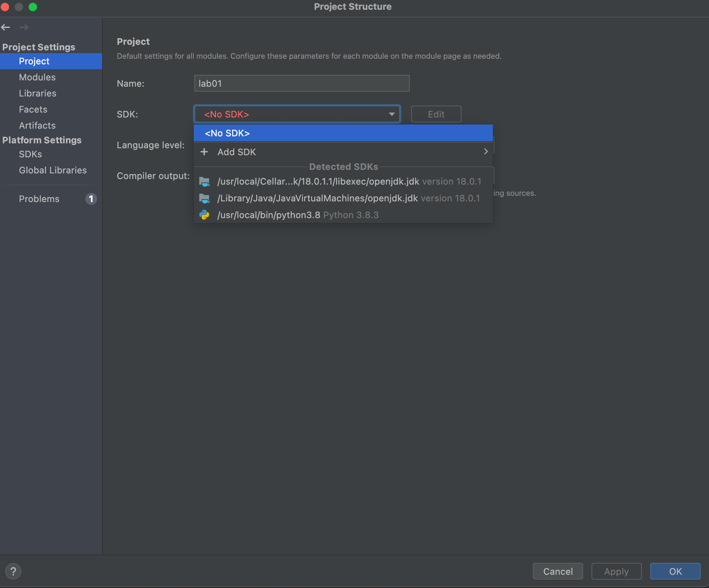The width and height of the screenshot is (709, 588).
Task: Select the <No SDK> option in list
Action: 227,133
